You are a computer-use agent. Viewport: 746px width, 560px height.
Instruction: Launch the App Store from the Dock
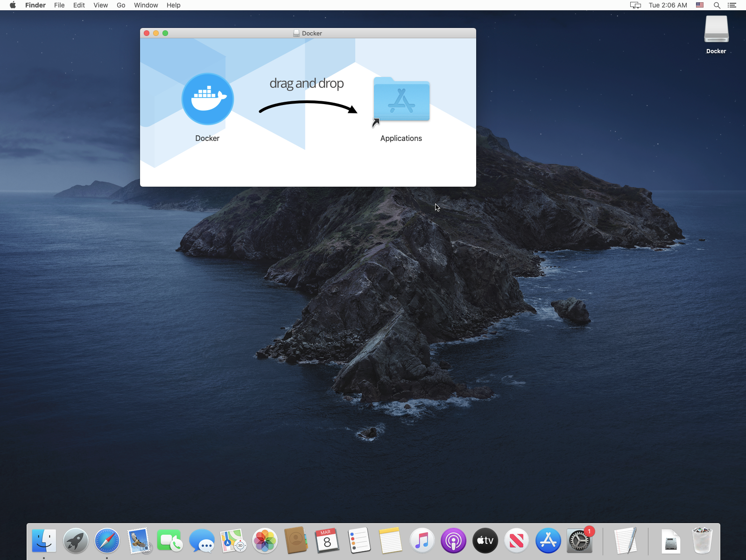548,541
